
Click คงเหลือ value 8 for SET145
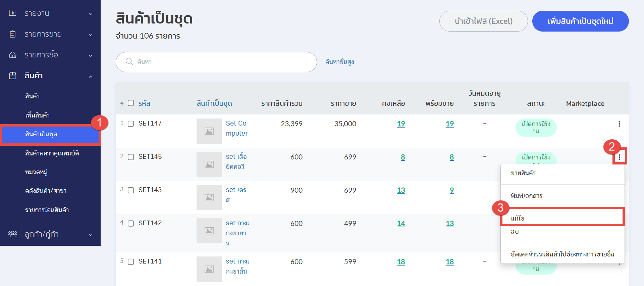pos(403,157)
